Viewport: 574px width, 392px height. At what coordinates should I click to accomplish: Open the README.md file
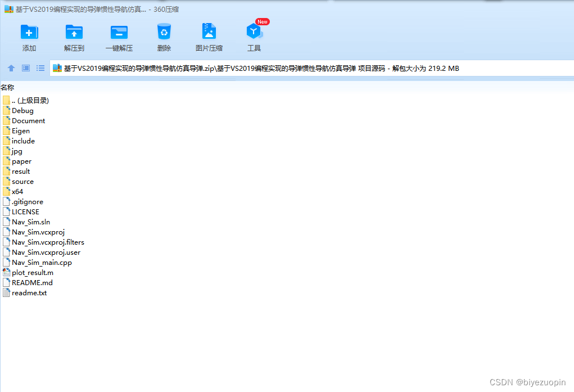click(x=31, y=282)
